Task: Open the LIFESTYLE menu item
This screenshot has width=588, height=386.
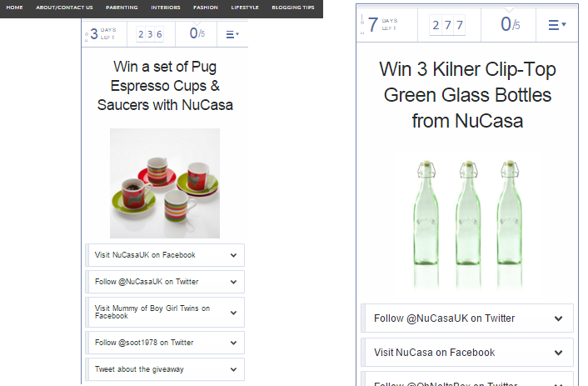Action: coord(245,8)
